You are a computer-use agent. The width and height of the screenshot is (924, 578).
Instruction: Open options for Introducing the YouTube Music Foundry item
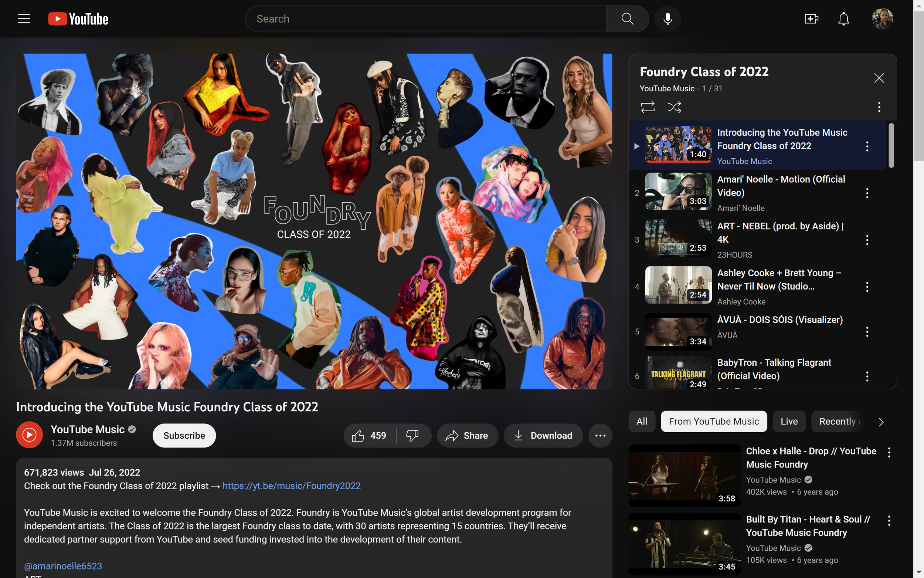pos(867,146)
